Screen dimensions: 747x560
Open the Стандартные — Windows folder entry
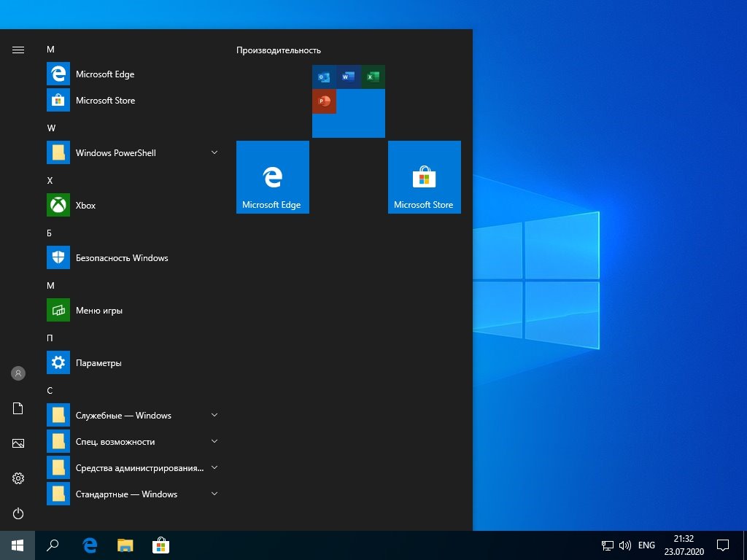(133, 494)
